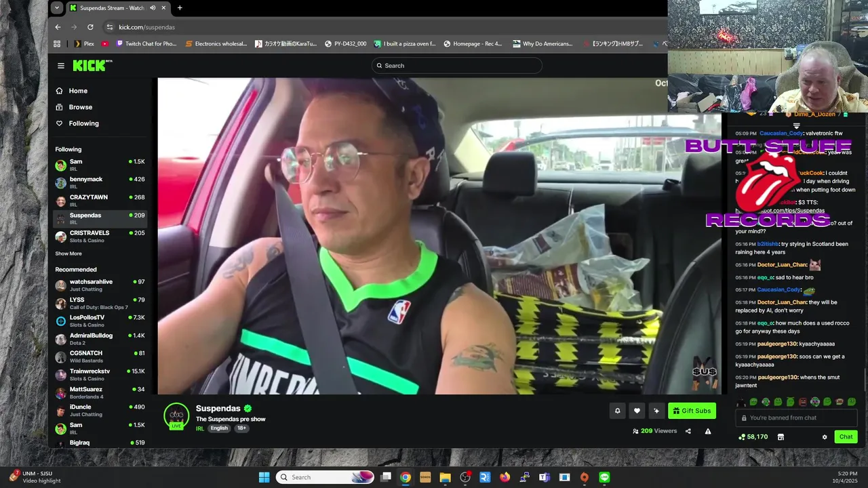The image size is (868, 488).
Task: Mute tab via speaker icon
Action: click(x=153, y=8)
